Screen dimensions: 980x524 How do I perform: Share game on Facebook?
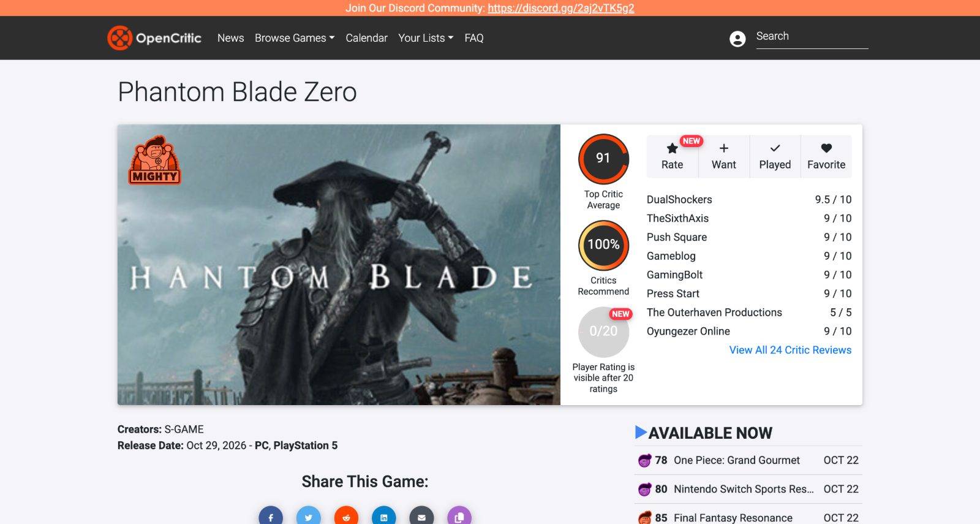(x=271, y=517)
